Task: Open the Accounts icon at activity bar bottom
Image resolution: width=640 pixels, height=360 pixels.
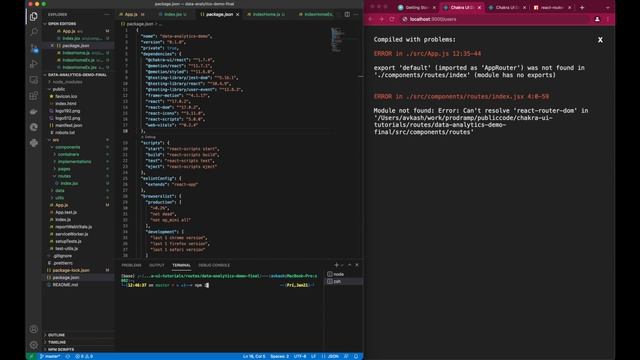Action: coord(34,329)
